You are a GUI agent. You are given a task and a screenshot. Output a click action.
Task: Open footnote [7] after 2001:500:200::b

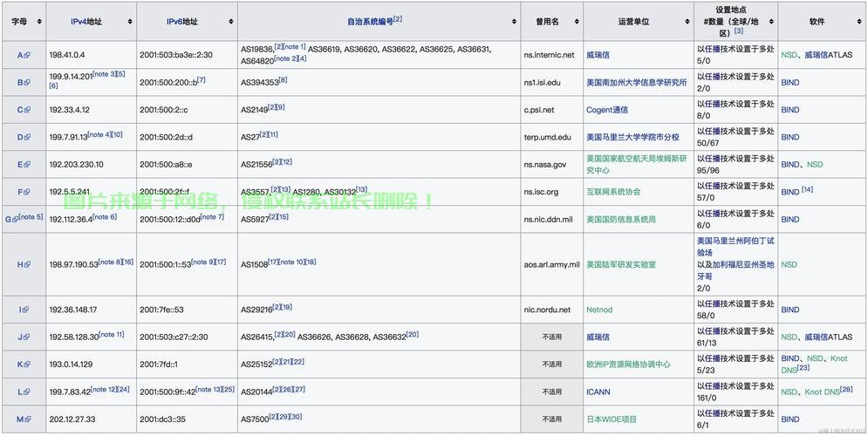[202, 79]
